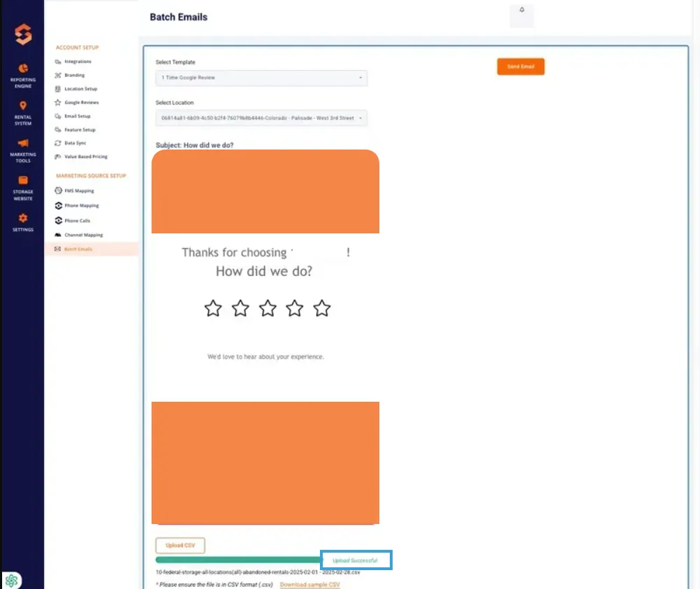Click the Batch Emails envelope icon

(x=57, y=249)
